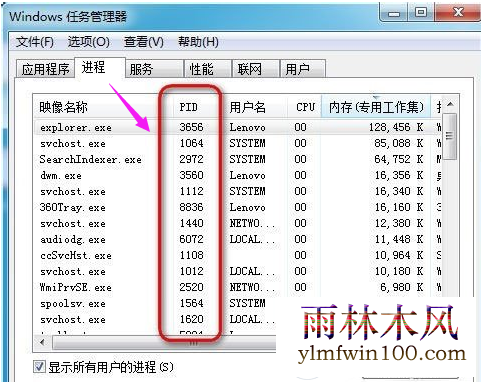Click PID value 6072
The image size is (481, 382).
pos(191,239)
